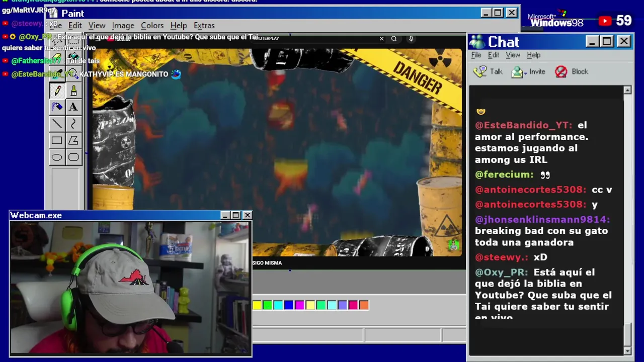Screen dimensions: 644x362
Task: Open the View menu in Chat window
Action: tap(513, 55)
